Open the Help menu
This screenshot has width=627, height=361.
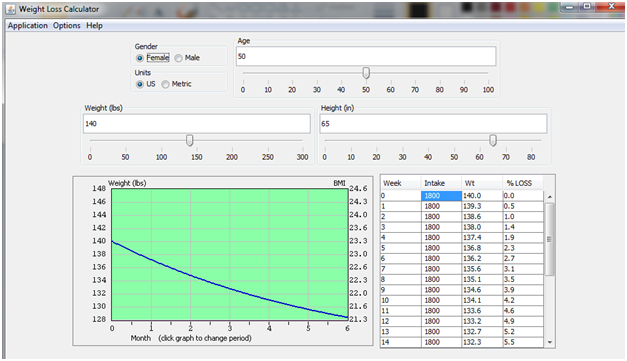[x=94, y=26]
